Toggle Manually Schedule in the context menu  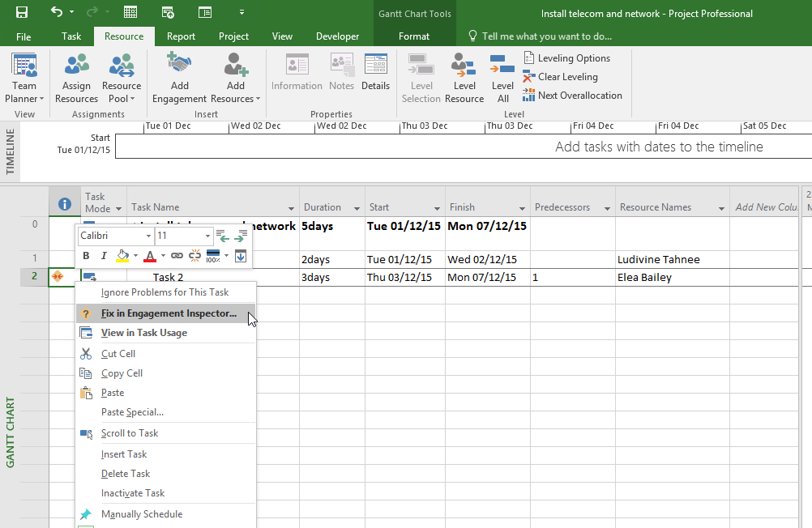[x=141, y=514]
